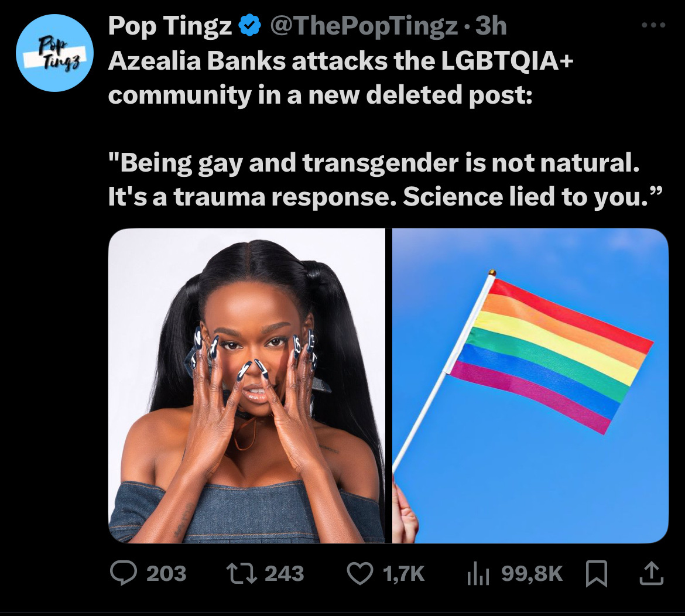Open the left photo of the woman
Image resolution: width=685 pixels, height=616 pixels.
point(247,386)
